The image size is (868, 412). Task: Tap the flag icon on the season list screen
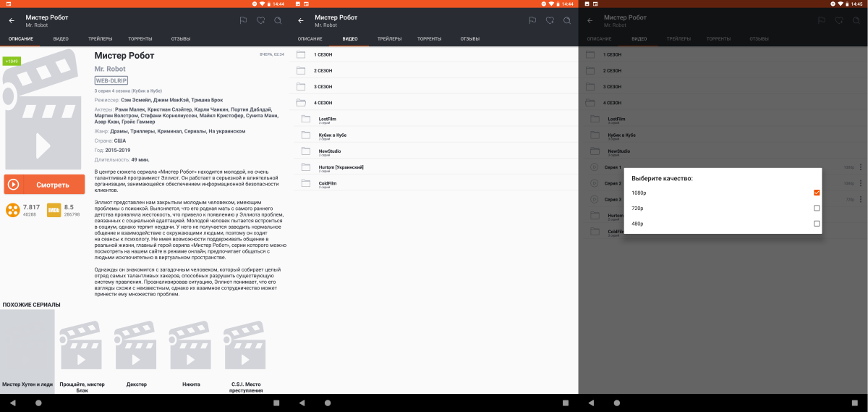pos(533,21)
